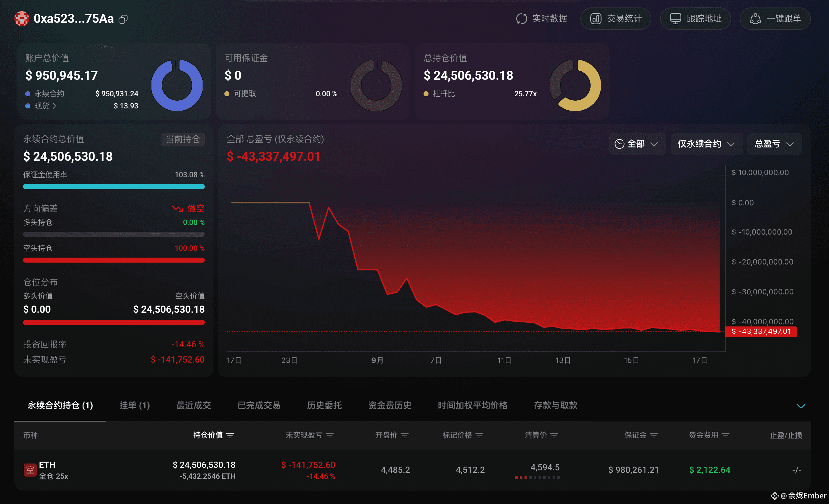The image size is (829, 504).
Task: Click the 多头持仓 gray bar
Action: click(x=114, y=234)
